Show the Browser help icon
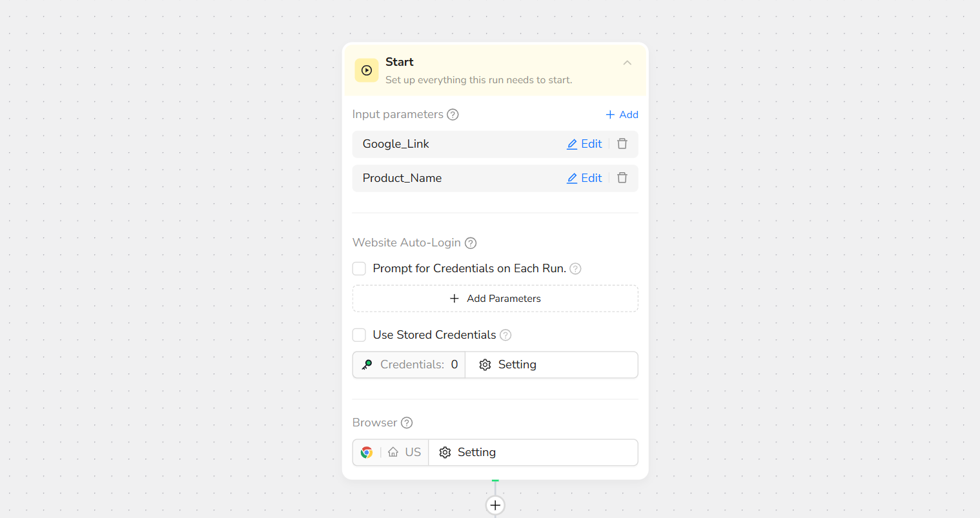980x518 pixels. (x=407, y=423)
